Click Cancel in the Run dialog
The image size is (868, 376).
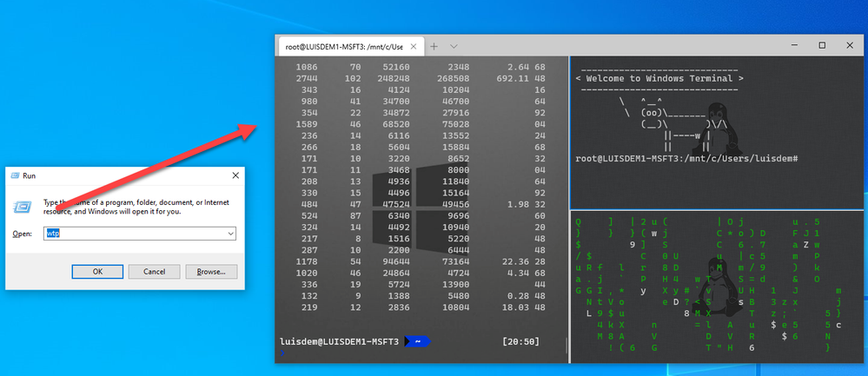pyautogui.click(x=155, y=272)
